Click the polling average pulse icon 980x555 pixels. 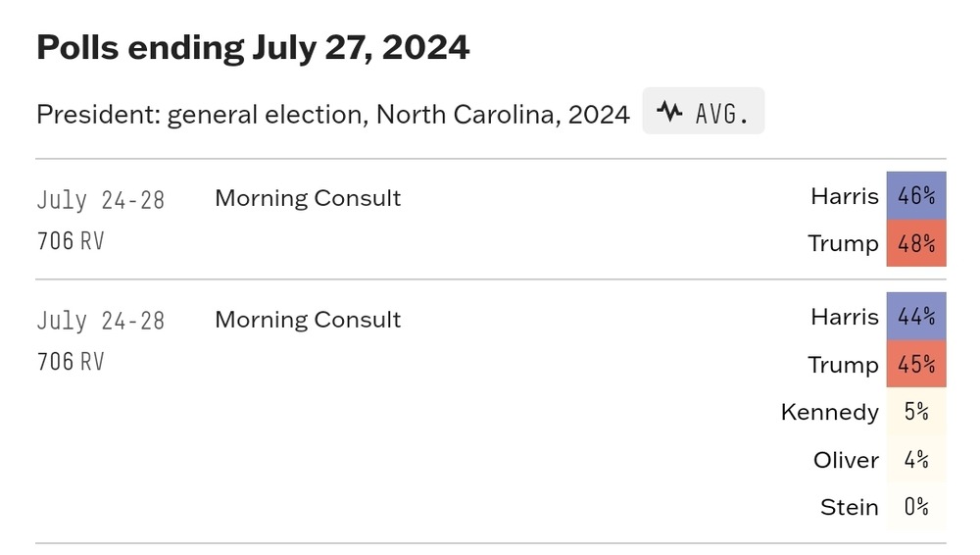pyautogui.click(x=669, y=112)
